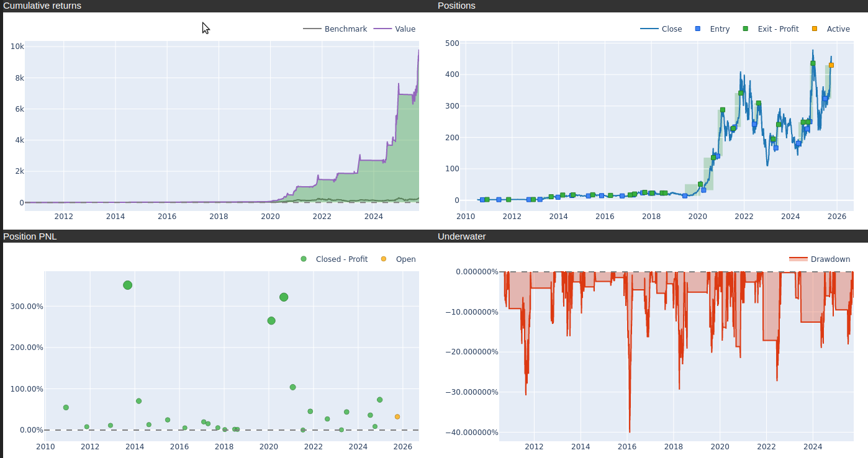868x458 pixels.
Task: Click the green PNL dot near 320%
Action: click(284, 297)
